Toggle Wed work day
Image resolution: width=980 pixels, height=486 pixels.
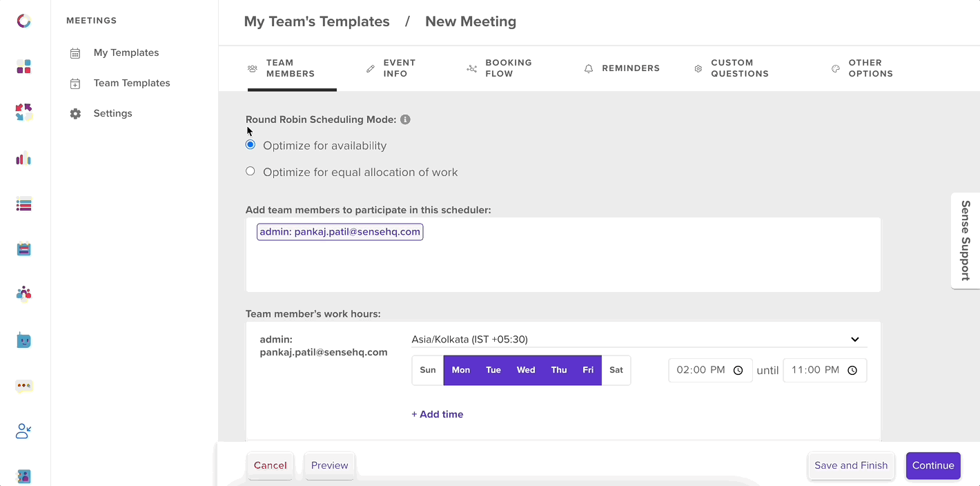tap(526, 370)
